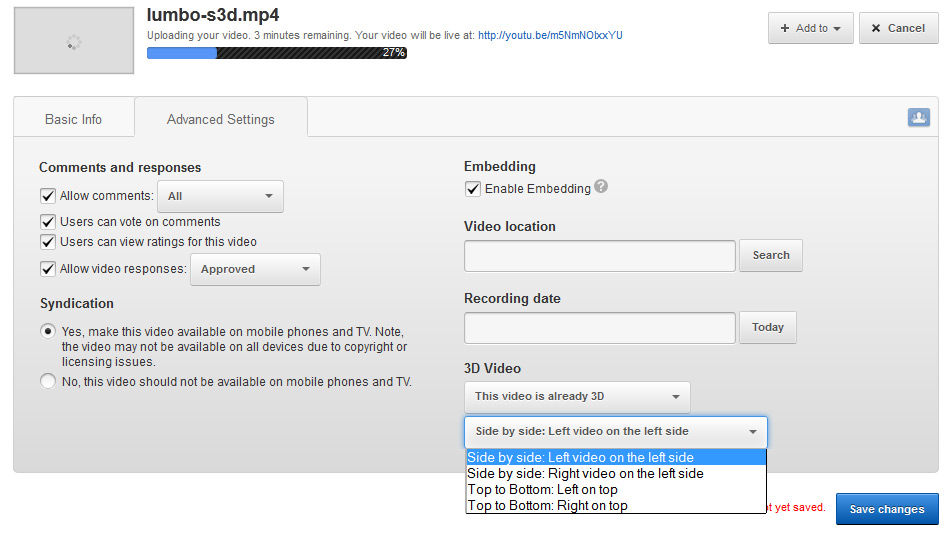Uncheck Users can vote on comments
951x535 pixels.
(48, 222)
